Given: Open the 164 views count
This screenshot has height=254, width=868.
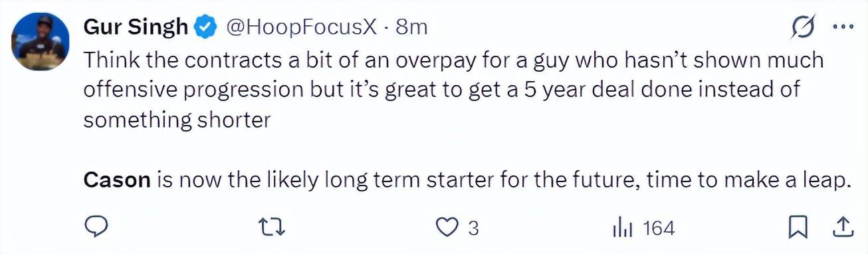Looking at the screenshot, I should (659, 228).
